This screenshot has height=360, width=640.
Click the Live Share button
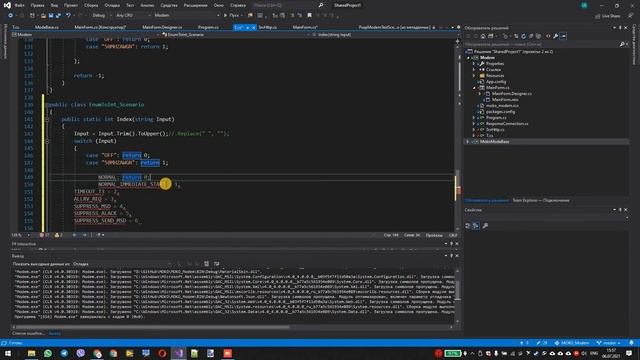607,16
